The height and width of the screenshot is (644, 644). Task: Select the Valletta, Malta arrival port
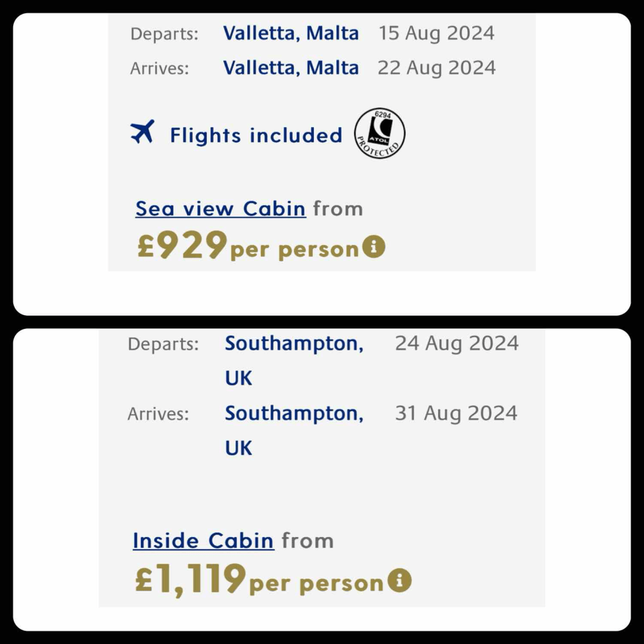(291, 67)
